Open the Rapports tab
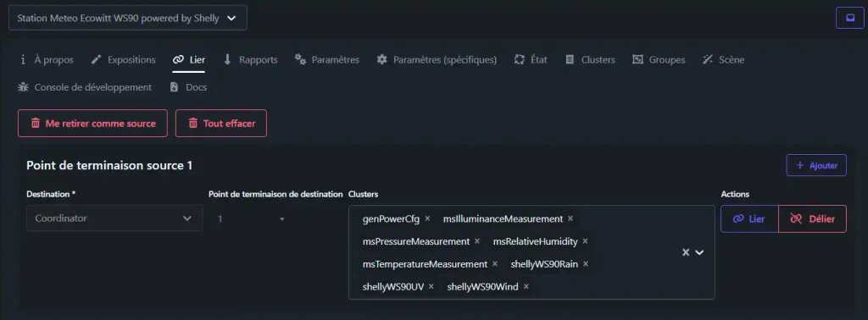Screen dimensions: 868x320 250,60
